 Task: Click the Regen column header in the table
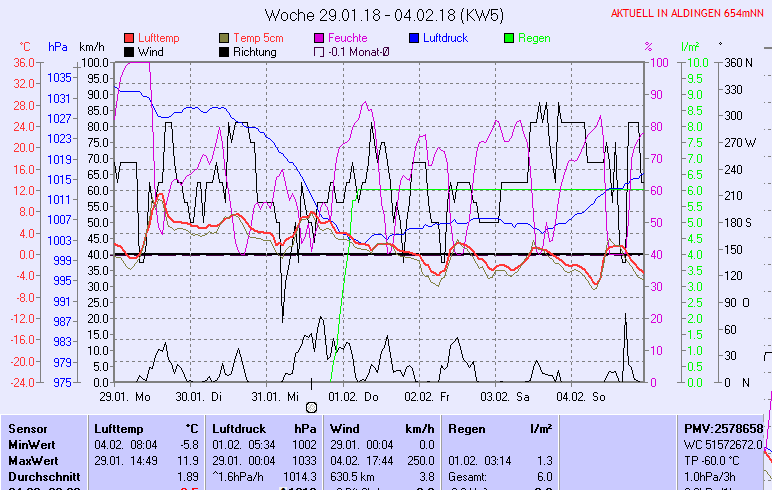pos(467,428)
